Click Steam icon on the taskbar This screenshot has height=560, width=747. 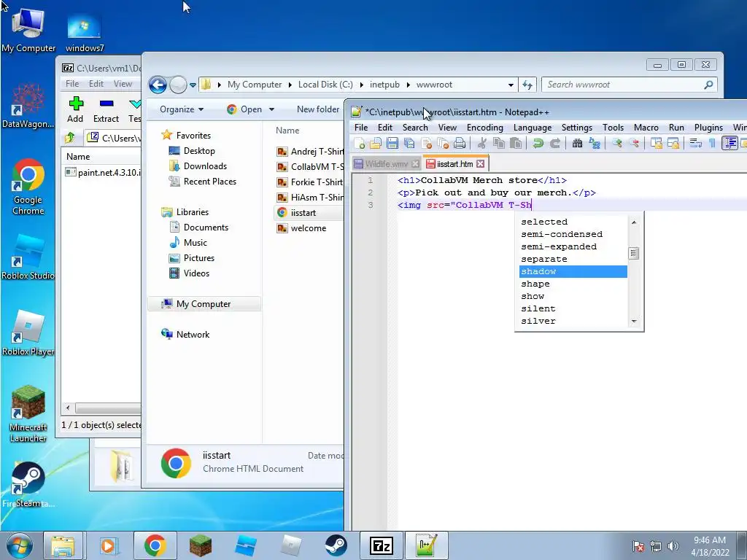[x=336, y=545]
